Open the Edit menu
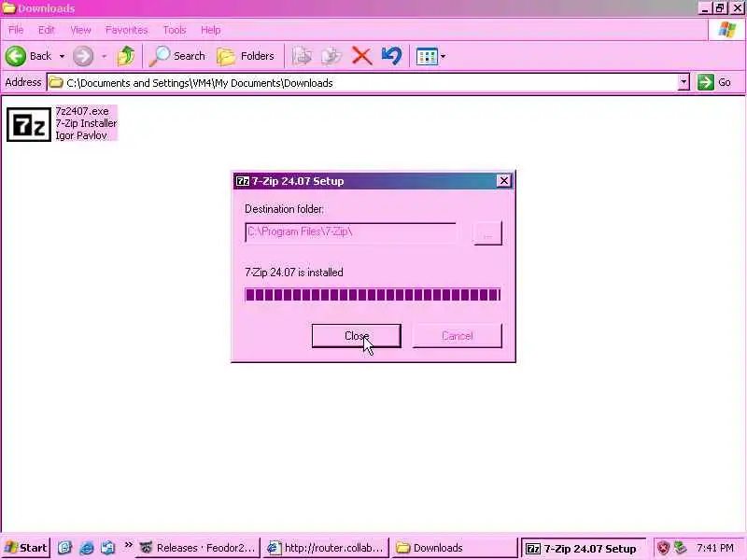The image size is (747, 560). click(x=46, y=30)
